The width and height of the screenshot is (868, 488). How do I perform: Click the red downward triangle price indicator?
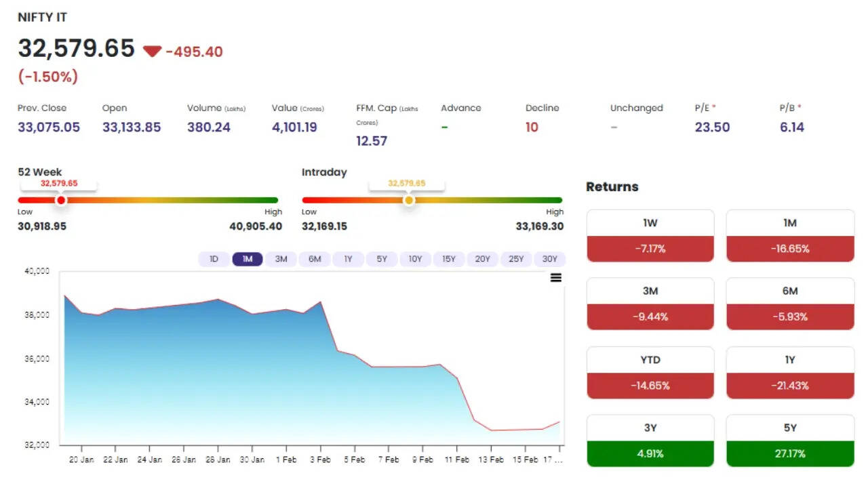(152, 52)
